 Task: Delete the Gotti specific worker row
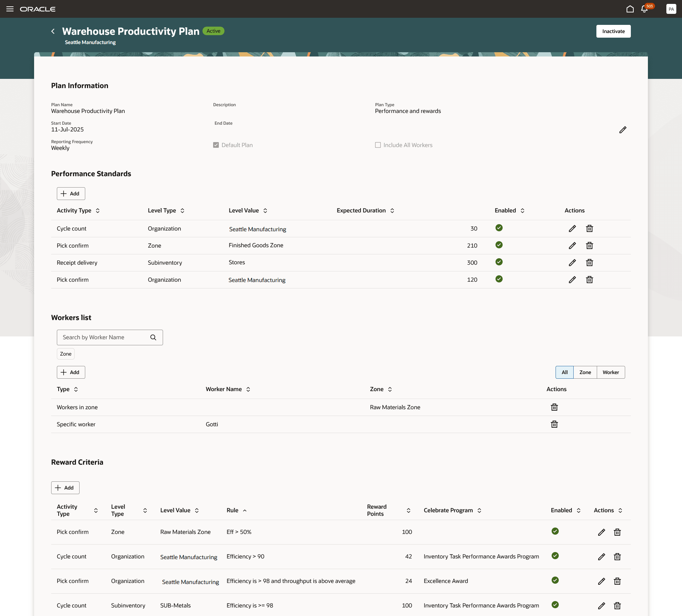554,424
